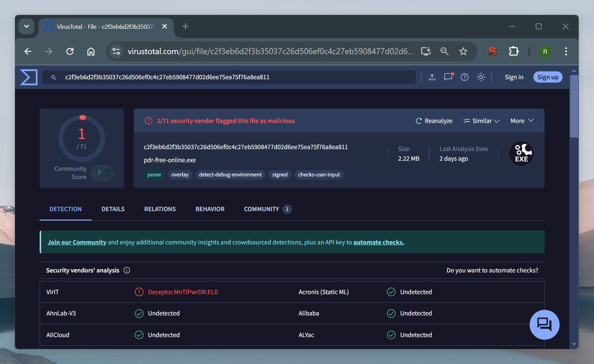The height and width of the screenshot is (364, 594).
Task: Click the Acronis Undetected check icon
Action: click(391, 292)
